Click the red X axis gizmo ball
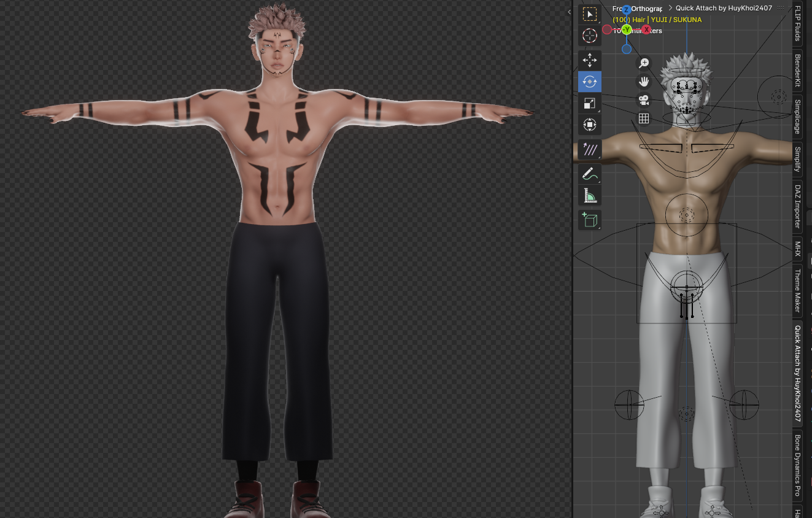 tap(646, 29)
